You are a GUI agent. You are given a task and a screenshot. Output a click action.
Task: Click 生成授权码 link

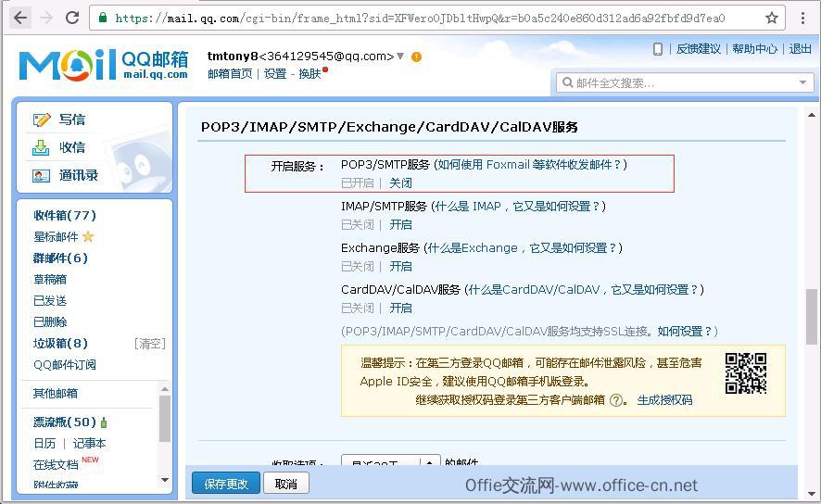[664, 400]
